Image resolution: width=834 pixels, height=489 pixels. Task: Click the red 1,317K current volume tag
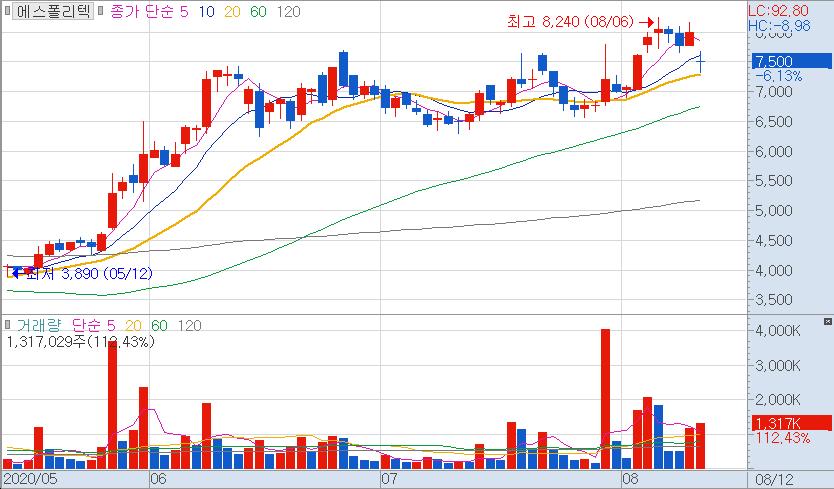click(791, 423)
